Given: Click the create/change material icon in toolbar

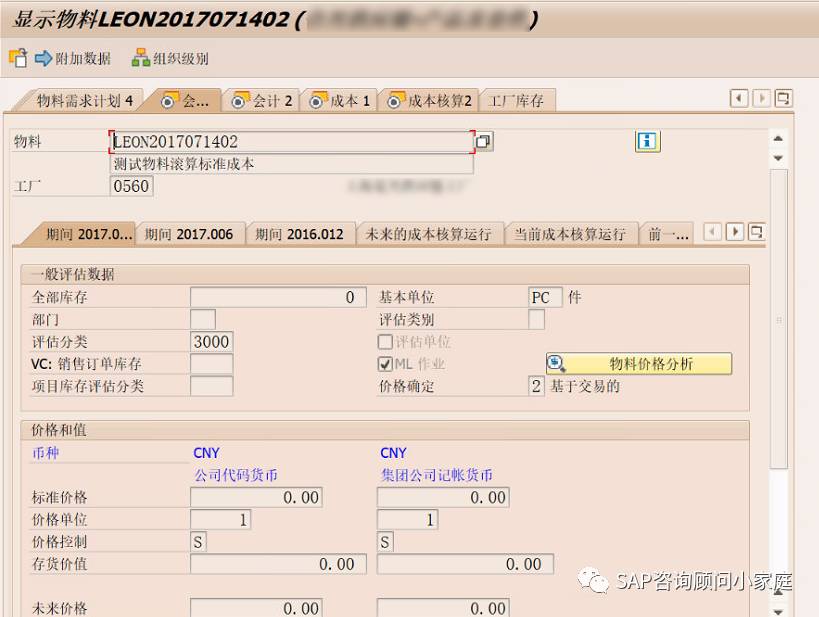Looking at the screenshot, I should click(x=18, y=58).
